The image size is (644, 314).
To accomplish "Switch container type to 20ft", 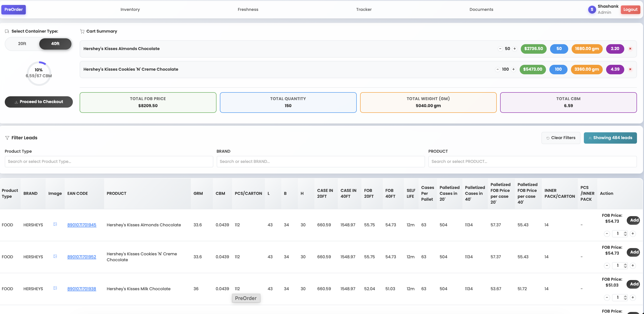I will pos(22,44).
